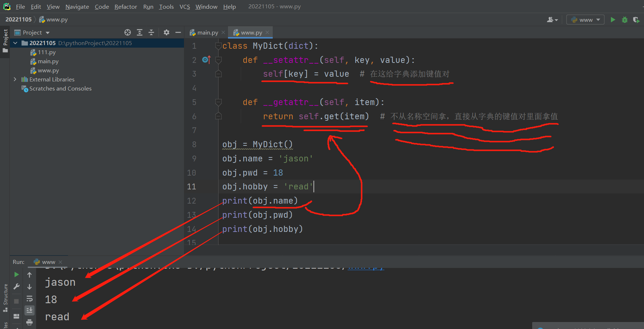Image resolution: width=644 pixels, height=329 pixels.
Task: Open the Tools menu
Action: click(166, 7)
